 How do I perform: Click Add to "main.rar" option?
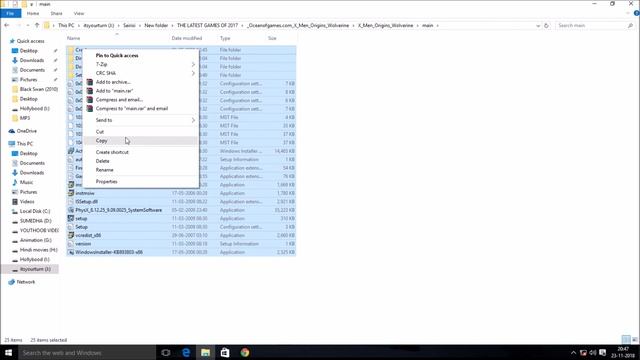pyautogui.click(x=141, y=91)
